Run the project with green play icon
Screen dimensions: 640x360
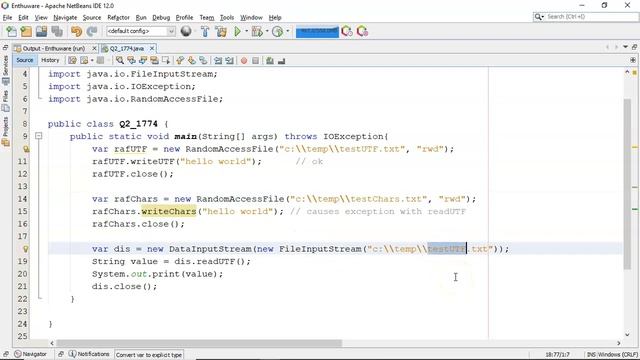[x=237, y=31]
